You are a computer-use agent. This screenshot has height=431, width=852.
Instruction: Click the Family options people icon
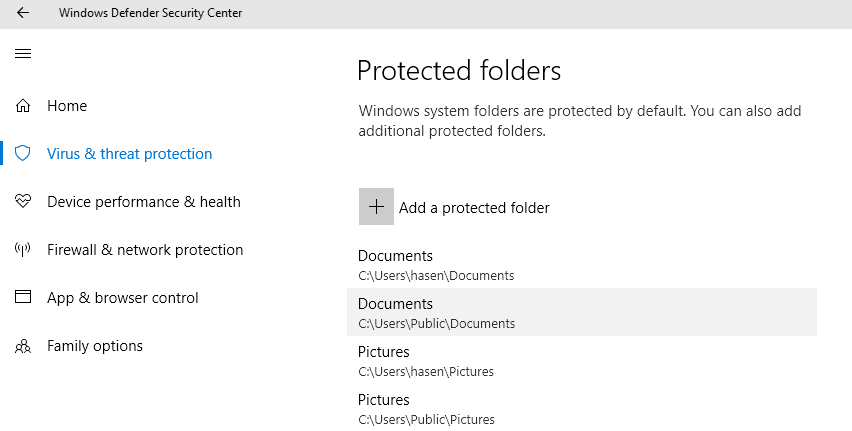(x=23, y=346)
